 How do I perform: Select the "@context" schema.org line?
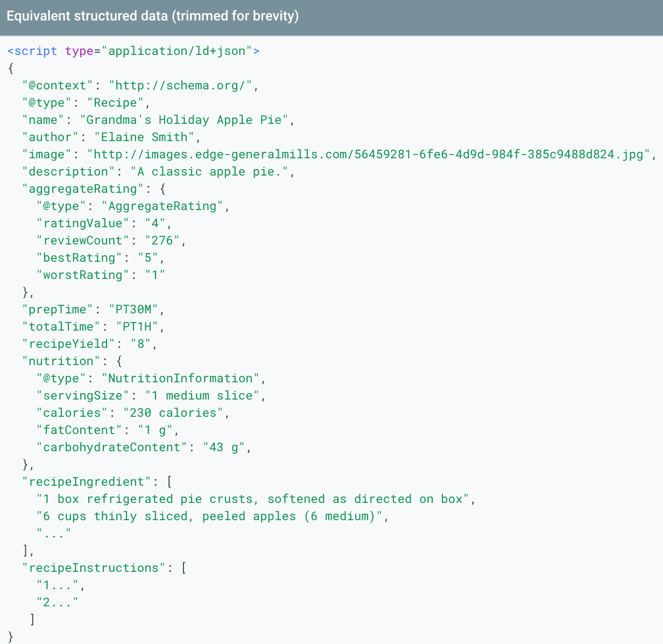140,86
